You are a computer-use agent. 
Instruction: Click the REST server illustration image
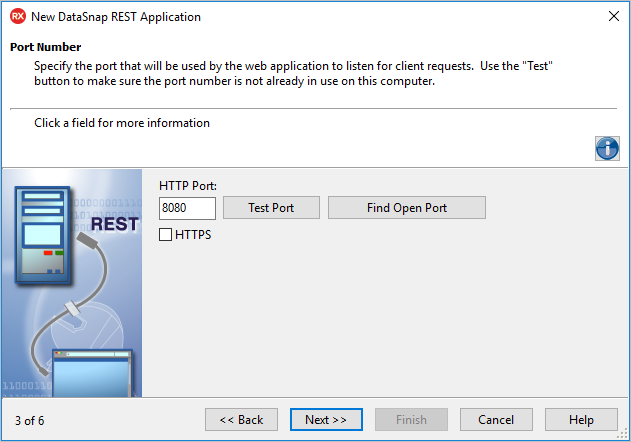click(72, 283)
